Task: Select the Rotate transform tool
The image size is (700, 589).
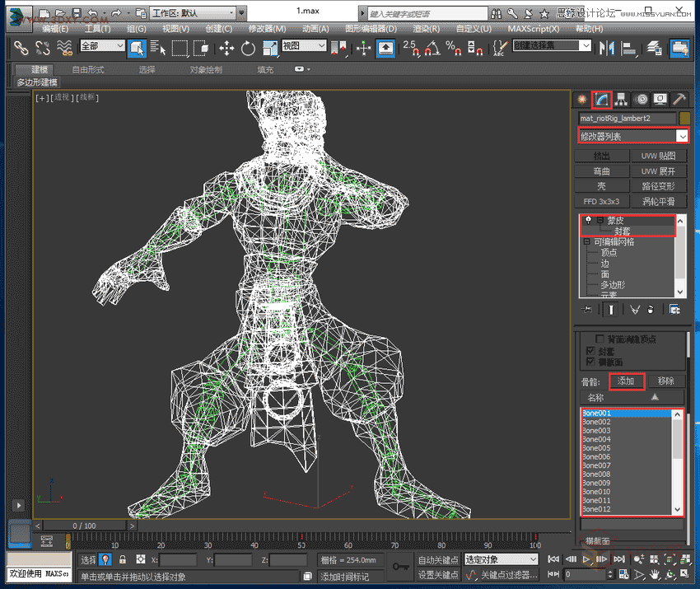Action: (x=248, y=48)
